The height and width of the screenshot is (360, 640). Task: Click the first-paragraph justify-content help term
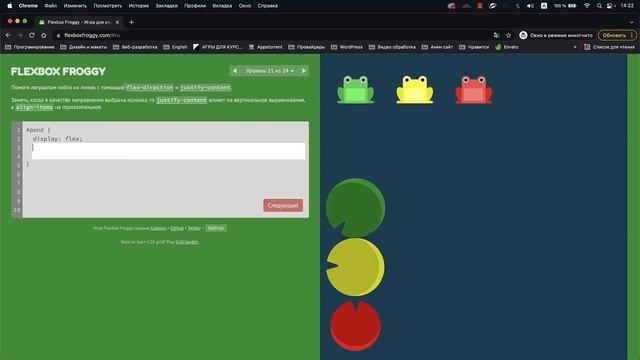205,87
